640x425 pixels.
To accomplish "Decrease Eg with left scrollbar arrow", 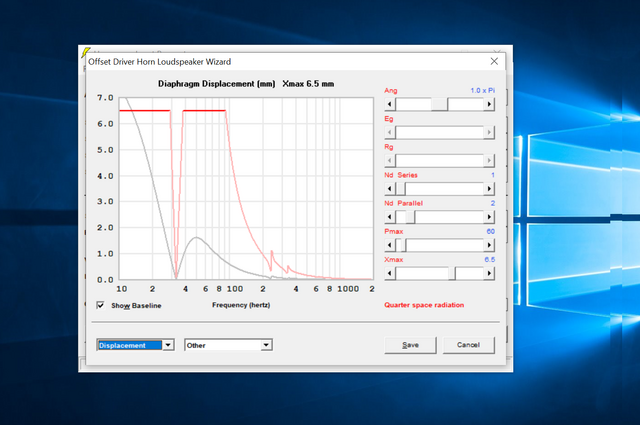I will (390, 132).
